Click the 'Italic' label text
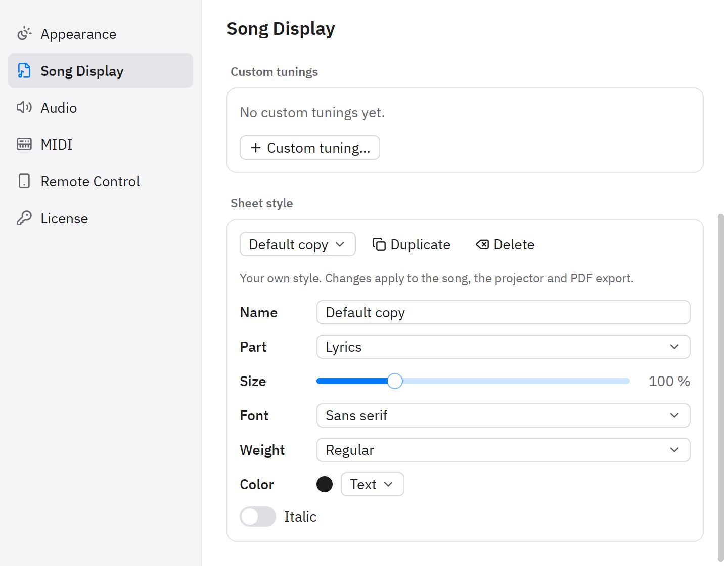Screen dimensions: 728x566 pyautogui.click(x=300, y=516)
